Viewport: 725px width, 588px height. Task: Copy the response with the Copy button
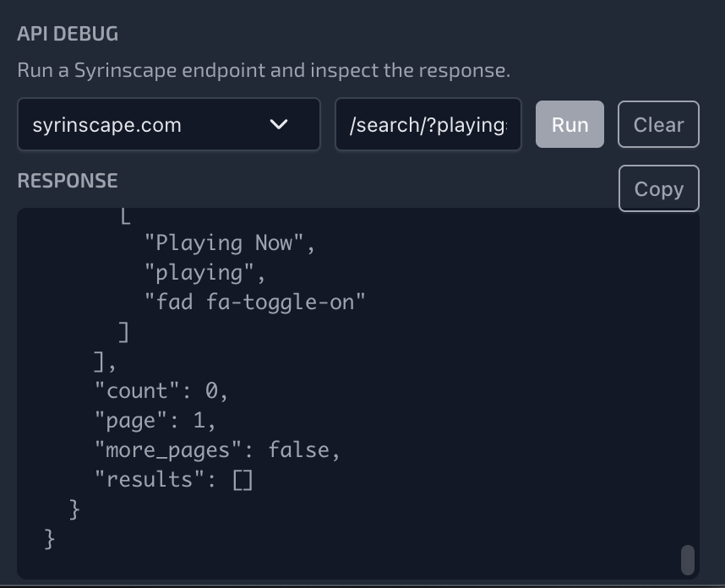pos(658,188)
